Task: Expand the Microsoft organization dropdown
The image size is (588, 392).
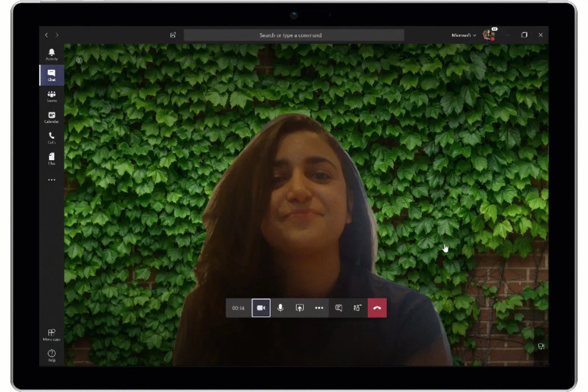Action: [464, 35]
